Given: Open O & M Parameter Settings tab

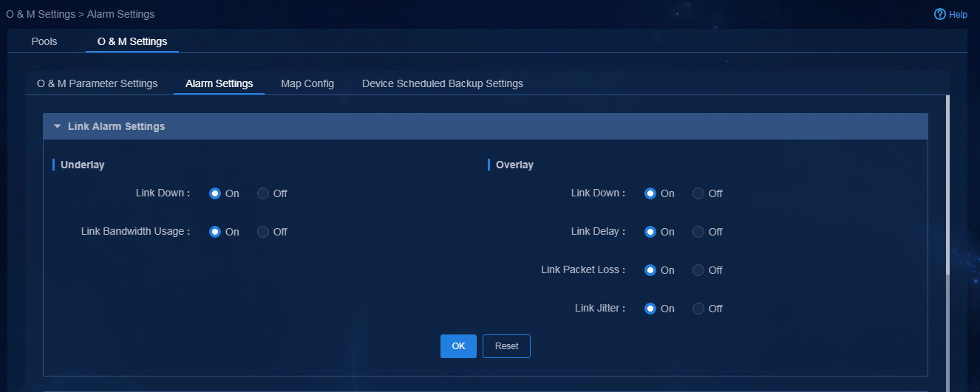Looking at the screenshot, I should (98, 83).
